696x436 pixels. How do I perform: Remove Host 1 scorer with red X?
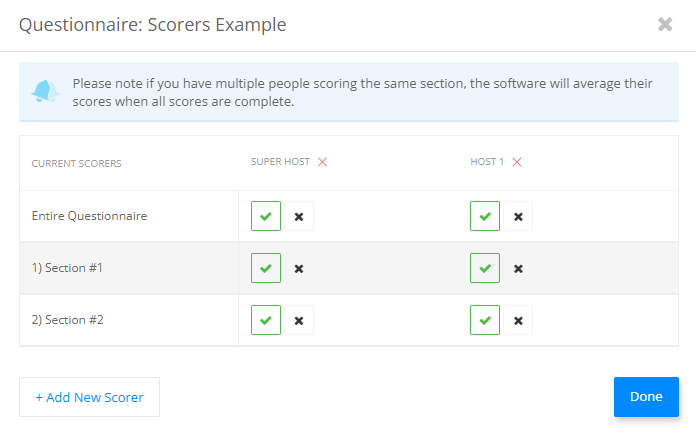pos(517,162)
